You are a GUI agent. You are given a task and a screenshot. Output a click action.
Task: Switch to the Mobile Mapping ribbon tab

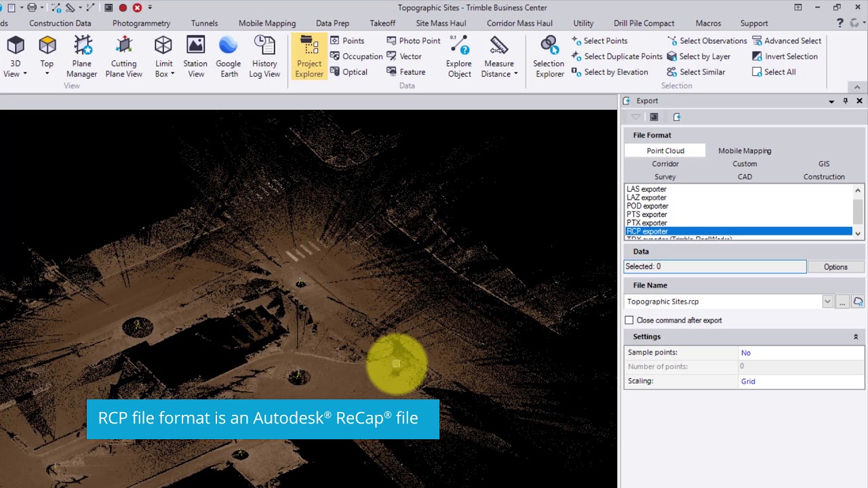[x=267, y=23]
